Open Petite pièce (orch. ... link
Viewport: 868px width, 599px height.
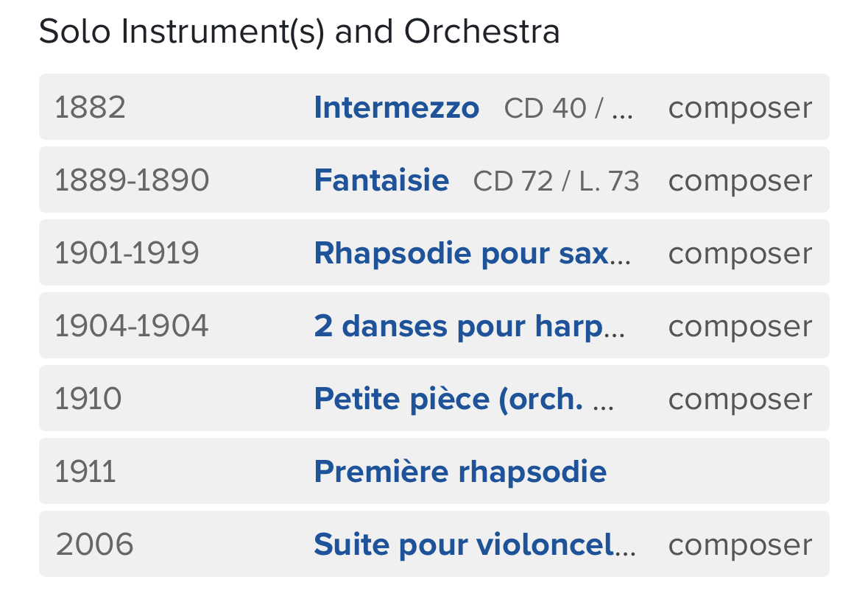point(464,400)
